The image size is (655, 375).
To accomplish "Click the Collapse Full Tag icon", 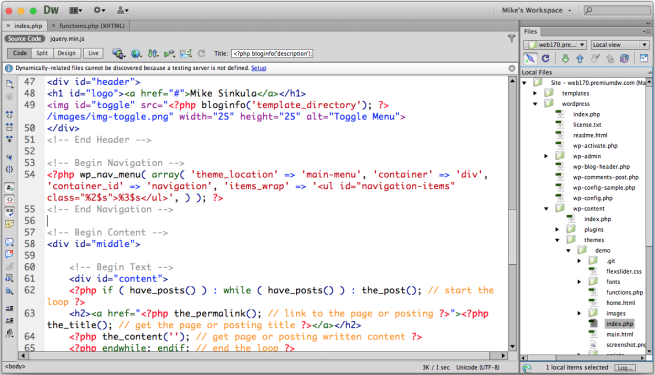I will click(x=9, y=114).
